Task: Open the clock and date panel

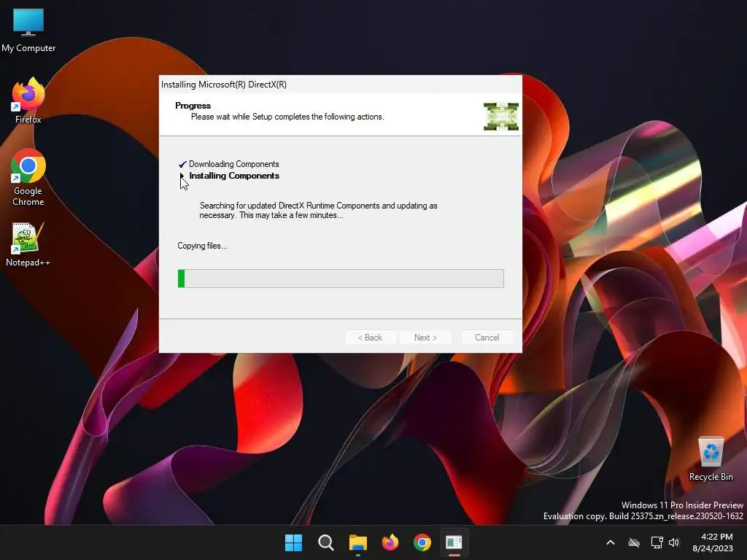Action: tap(713, 542)
